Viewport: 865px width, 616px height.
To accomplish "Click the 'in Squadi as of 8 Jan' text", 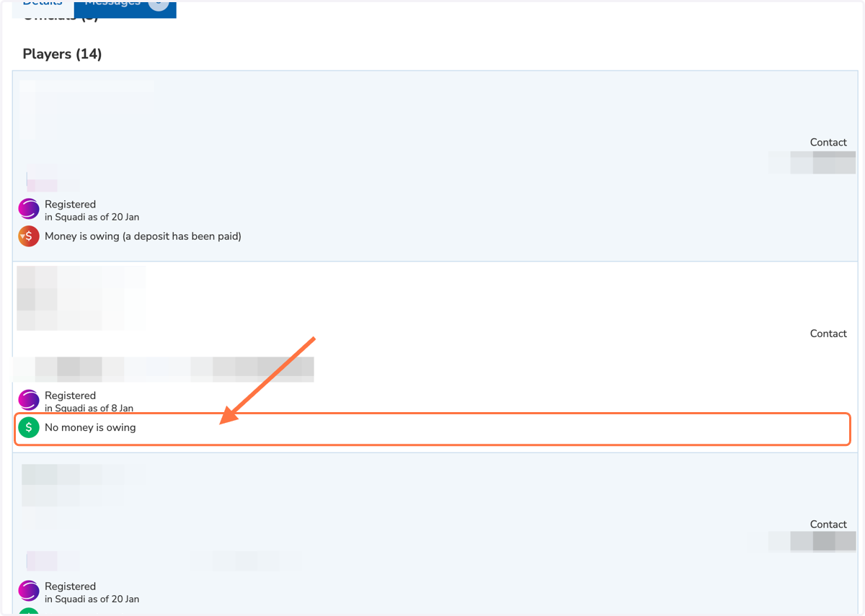I will coord(89,408).
